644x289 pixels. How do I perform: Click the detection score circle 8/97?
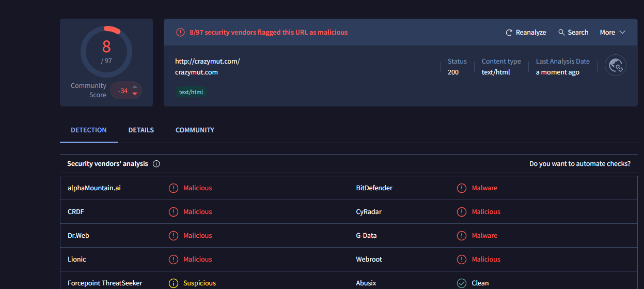[x=106, y=51]
